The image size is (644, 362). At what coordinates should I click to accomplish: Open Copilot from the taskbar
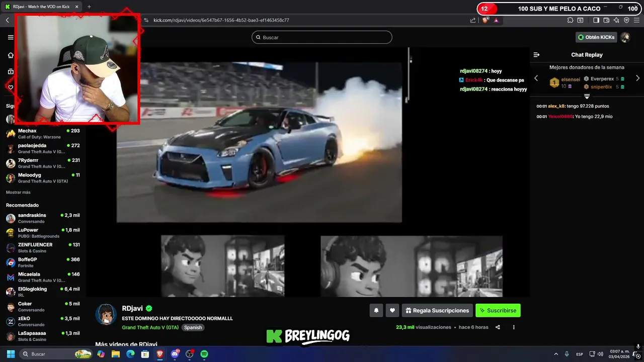101,354
